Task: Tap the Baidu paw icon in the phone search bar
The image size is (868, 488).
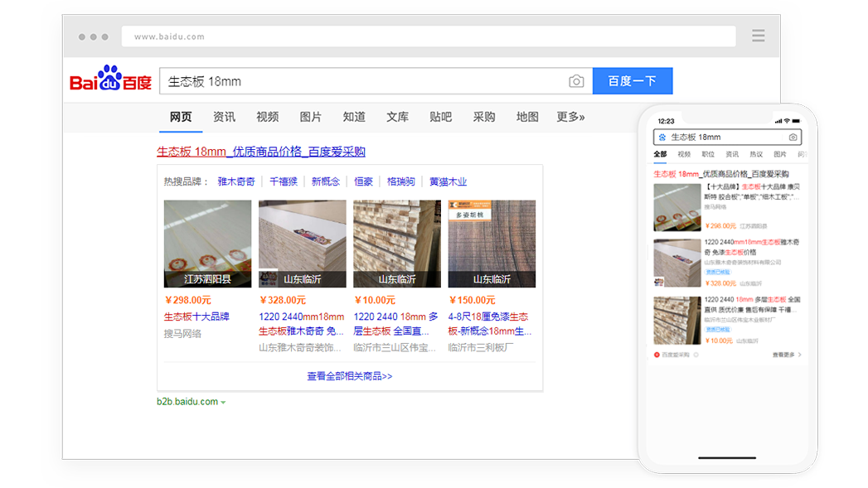Action: [x=662, y=138]
